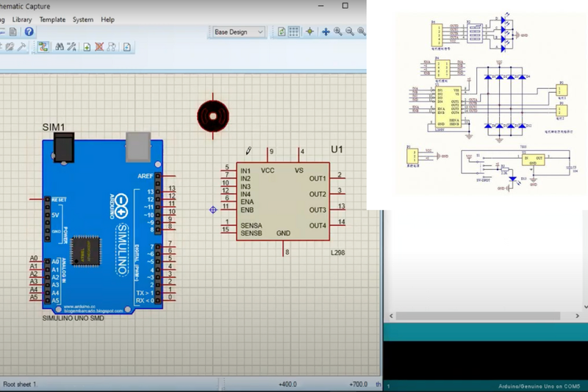Image resolution: width=588 pixels, height=392 pixels.
Task: Click the New Sheet icon
Action: pyautogui.click(x=87, y=47)
